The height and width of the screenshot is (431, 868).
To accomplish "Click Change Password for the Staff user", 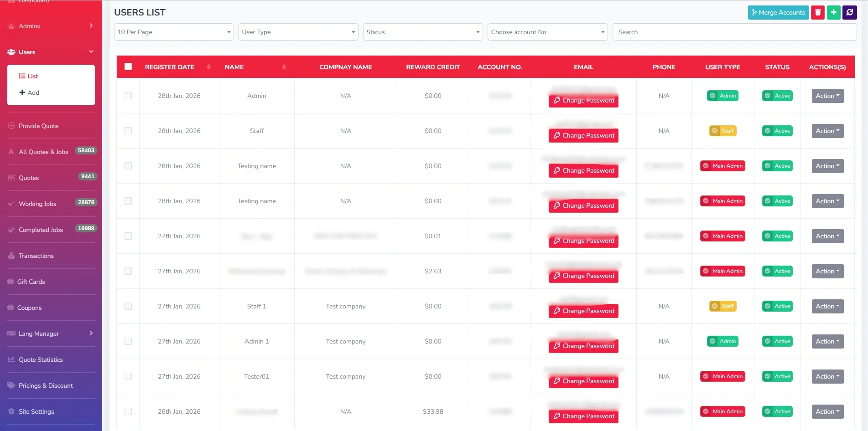I will 583,135.
